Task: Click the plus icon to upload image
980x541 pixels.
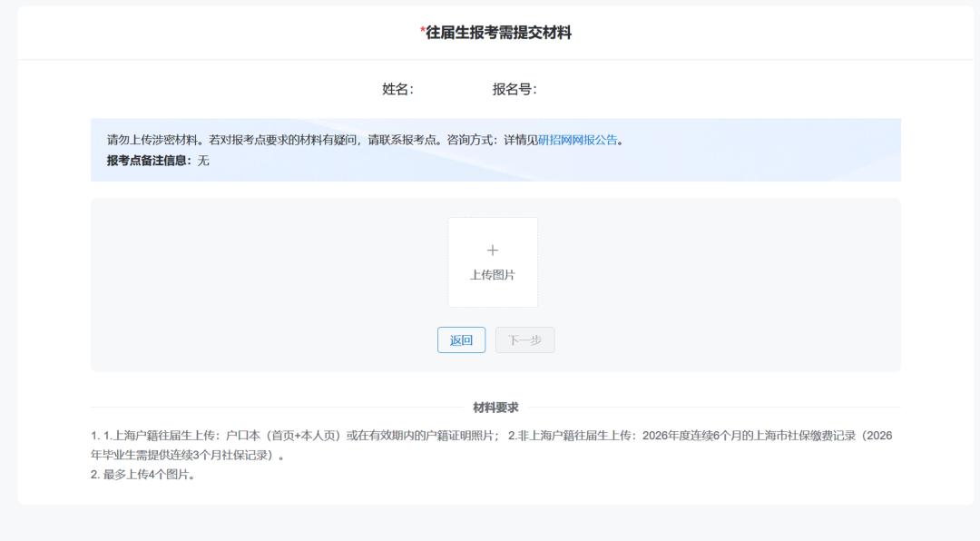Action: [493, 251]
